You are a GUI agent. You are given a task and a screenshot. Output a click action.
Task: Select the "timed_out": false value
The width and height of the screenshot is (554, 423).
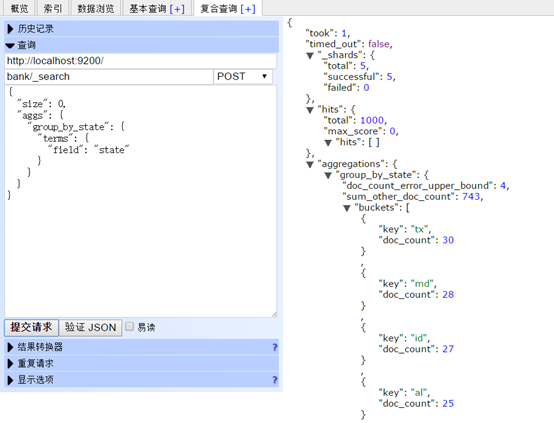(379, 44)
